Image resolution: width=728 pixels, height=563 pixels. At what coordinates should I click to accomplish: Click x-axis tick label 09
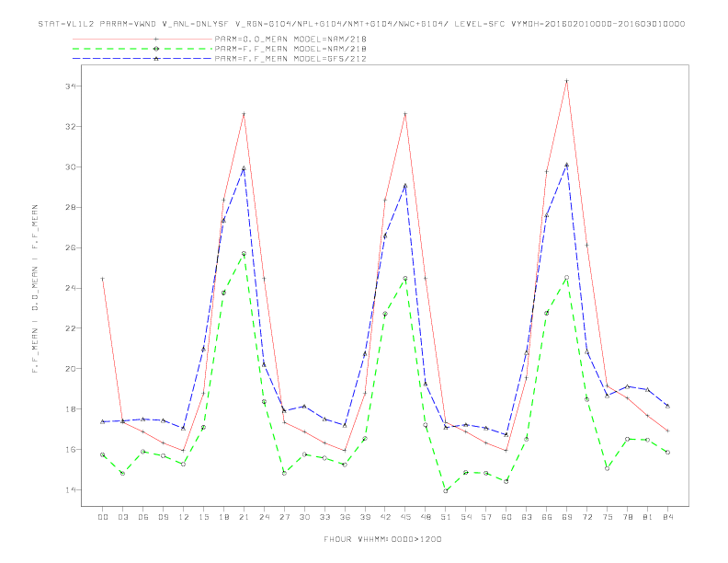tap(163, 517)
